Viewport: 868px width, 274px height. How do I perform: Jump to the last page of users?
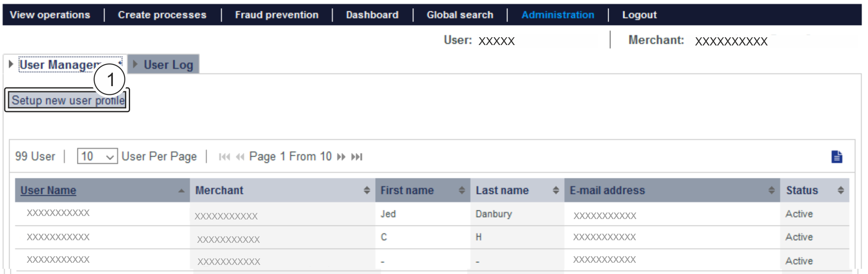click(357, 157)
